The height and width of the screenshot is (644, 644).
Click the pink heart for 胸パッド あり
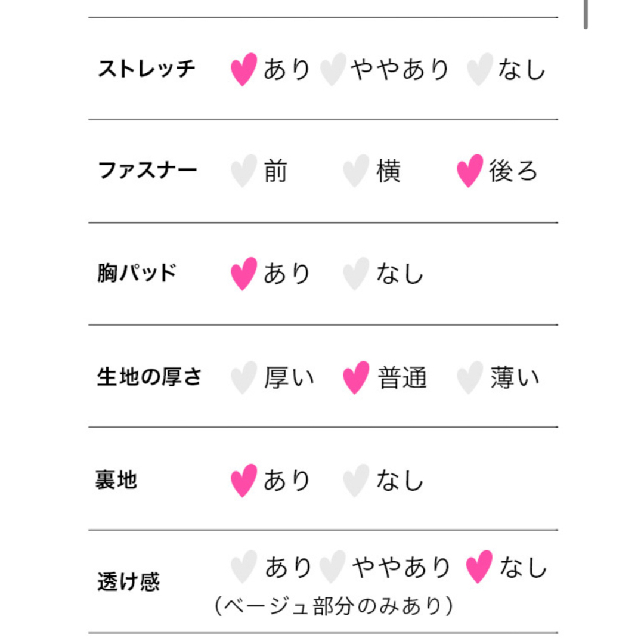[244, 274]
